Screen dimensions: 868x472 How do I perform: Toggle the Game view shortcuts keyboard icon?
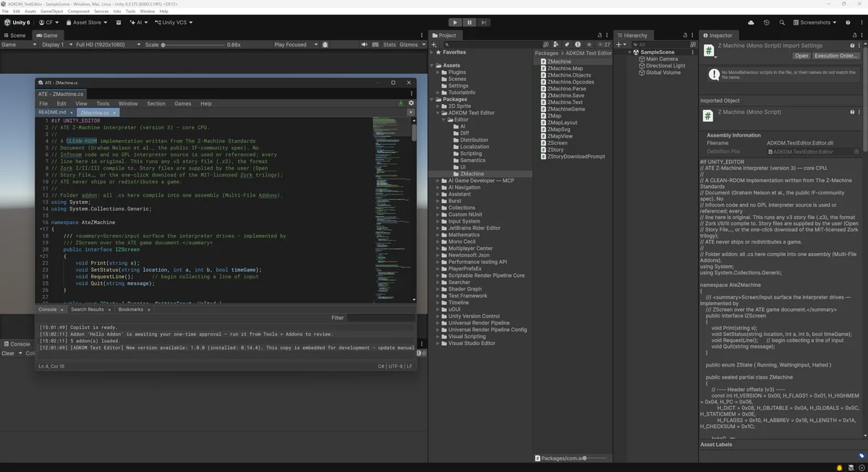375,45
